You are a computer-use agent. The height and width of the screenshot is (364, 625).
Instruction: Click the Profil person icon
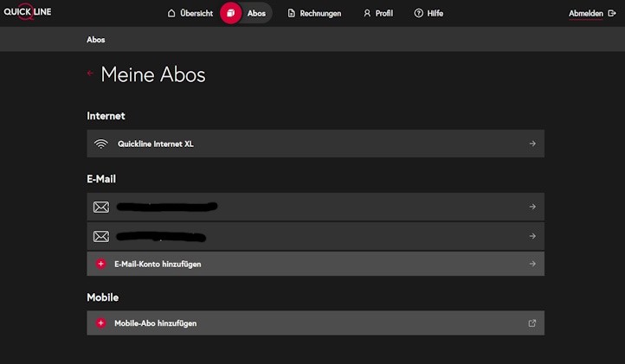(367, 13)
